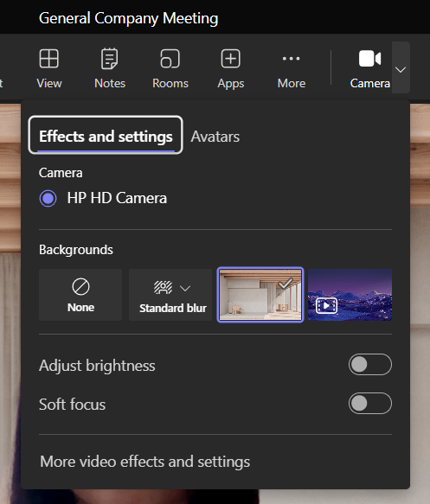
Task: Enable the Adjust brightness toggle
Action: coord(369,364)
